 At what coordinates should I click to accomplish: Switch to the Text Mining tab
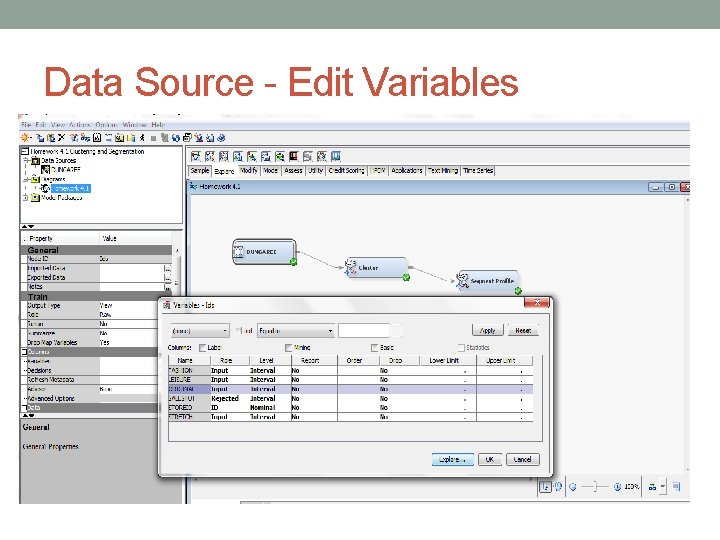[443, 170]
